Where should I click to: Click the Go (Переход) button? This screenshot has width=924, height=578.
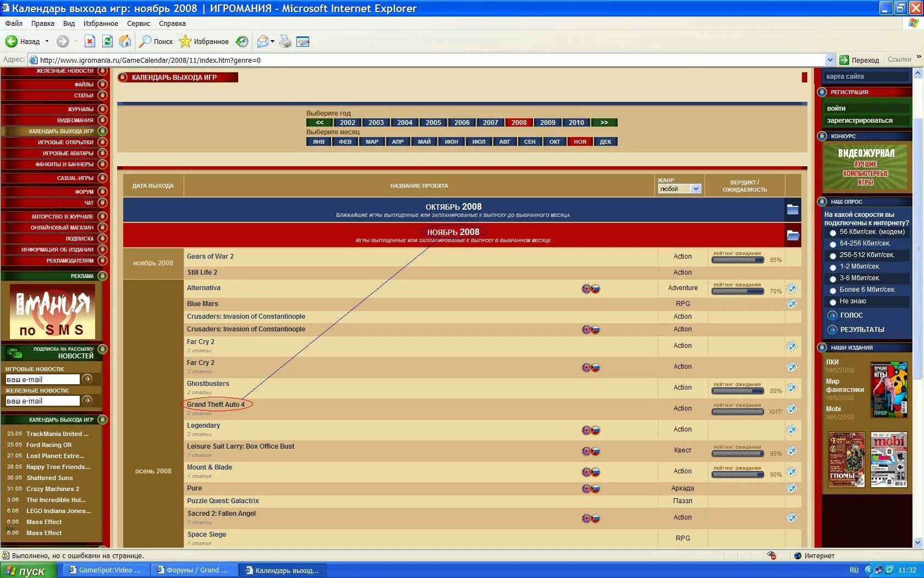pos(859,60)
